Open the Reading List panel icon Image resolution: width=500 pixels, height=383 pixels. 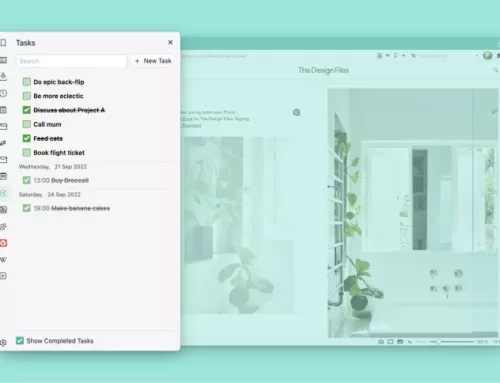3,60
